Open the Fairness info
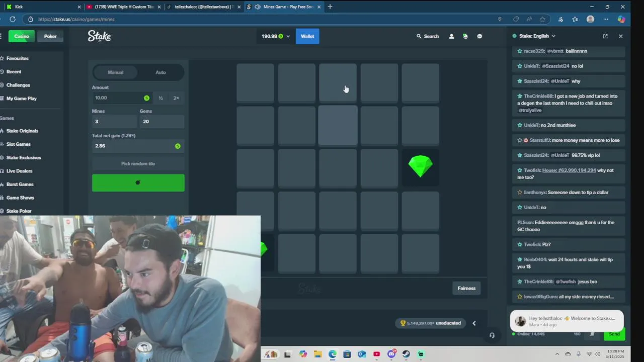The width and height of the screenshot is (644, 362). coord(466,288)
